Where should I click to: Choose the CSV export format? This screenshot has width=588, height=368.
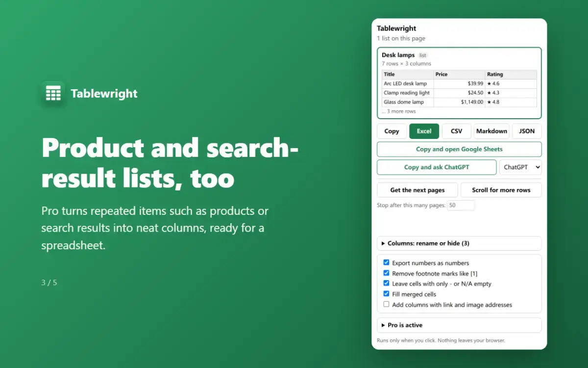[456, 131]
